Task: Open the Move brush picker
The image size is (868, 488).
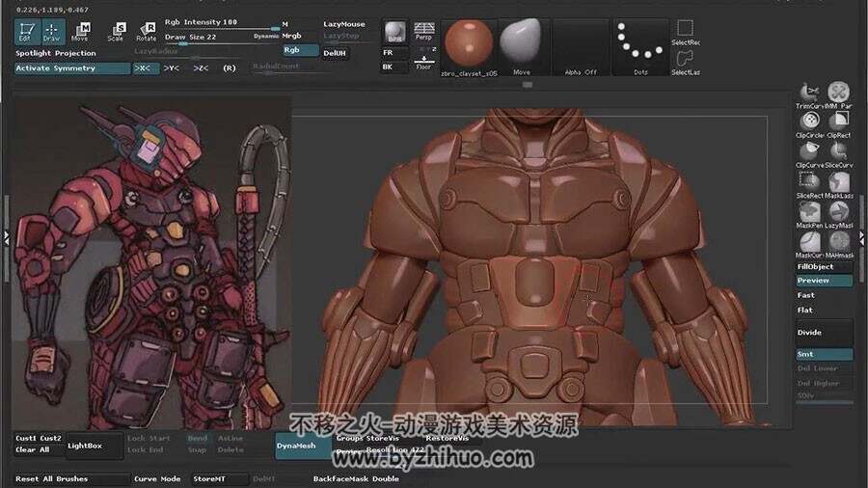Action: (x=522, y=47)
